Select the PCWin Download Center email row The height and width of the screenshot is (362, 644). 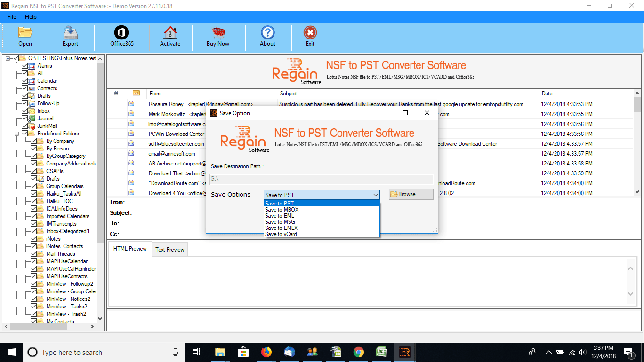coord(177,134)
